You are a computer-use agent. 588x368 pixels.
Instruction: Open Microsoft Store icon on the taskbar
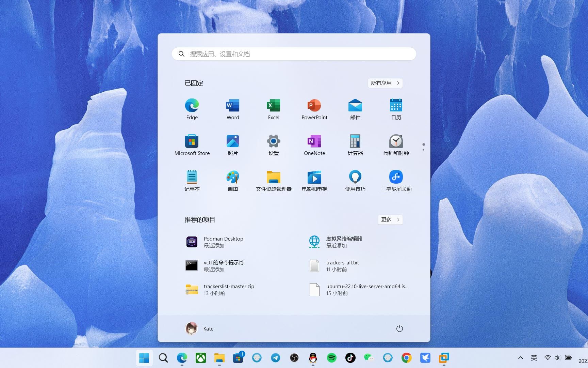tap(238, 358)
